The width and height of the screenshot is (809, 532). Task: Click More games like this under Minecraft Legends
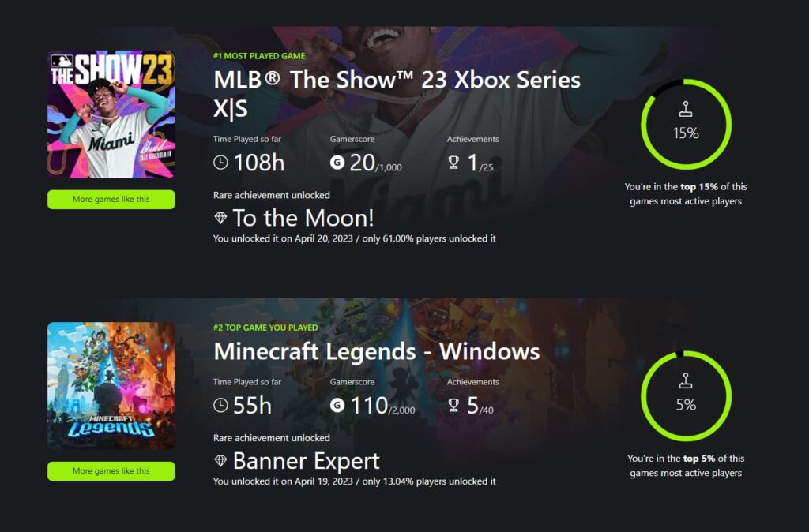pos(111,471)
